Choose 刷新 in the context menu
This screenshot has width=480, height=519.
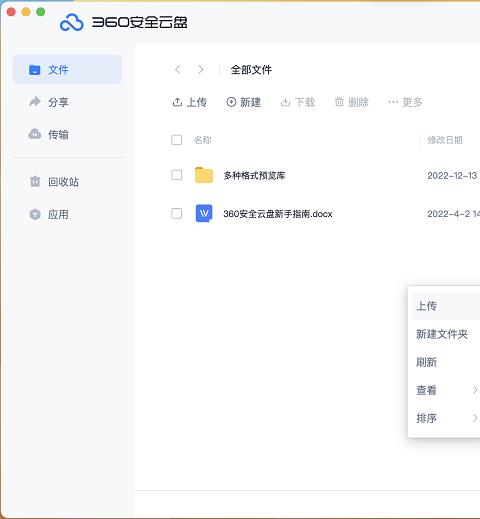coord(446,362)
